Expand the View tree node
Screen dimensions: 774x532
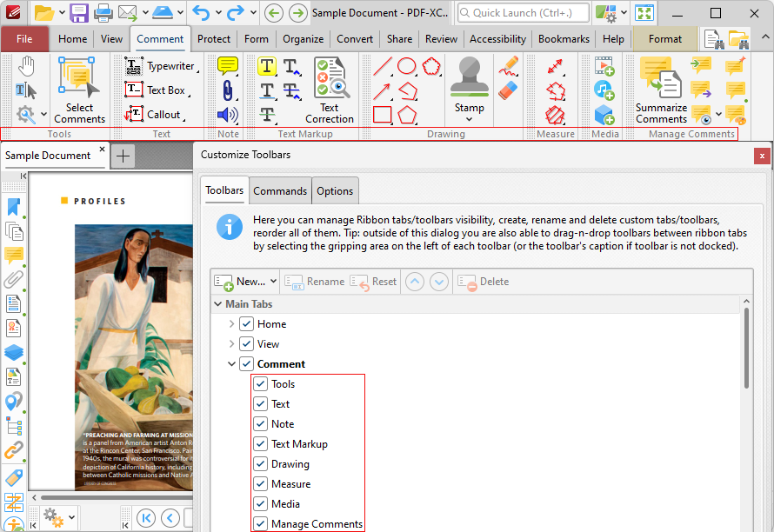pyautogui.click(x=231, y=344)
